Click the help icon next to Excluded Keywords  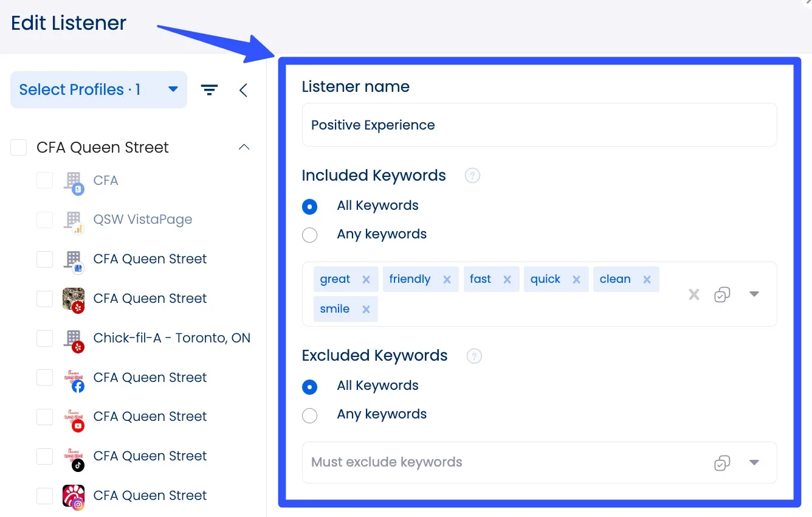point(474,356)
